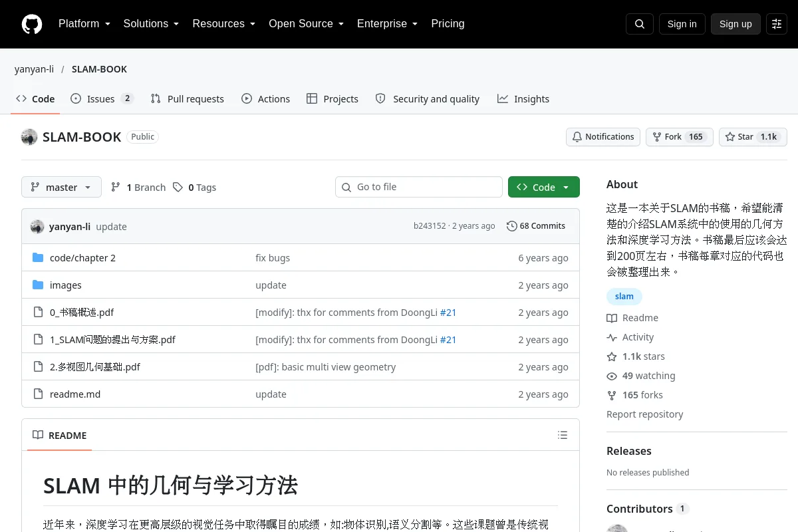This screenshot has width=798, height=532.
Task: Open the Actions tab
Action: 266,98
